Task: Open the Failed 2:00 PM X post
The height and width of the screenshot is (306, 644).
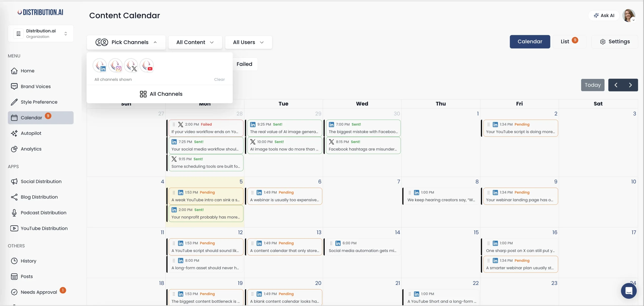Action: [x=206, y=128]
